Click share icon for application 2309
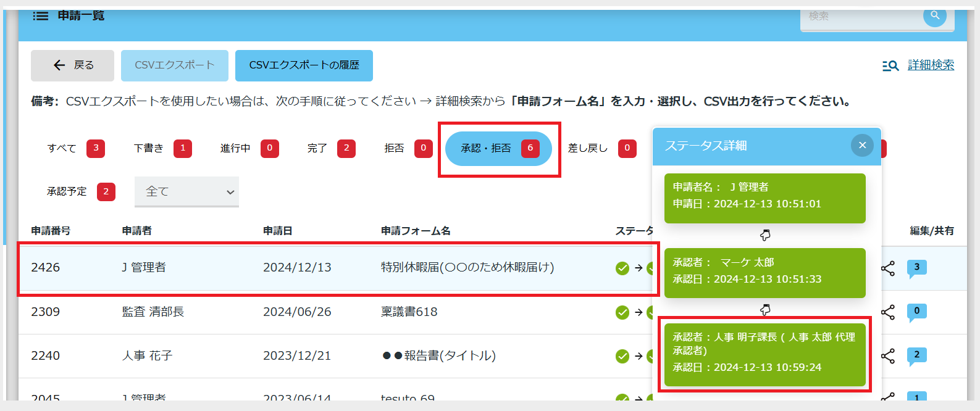Screen dimensions: 980x411 pyautogui.click(x=888, y=312)
